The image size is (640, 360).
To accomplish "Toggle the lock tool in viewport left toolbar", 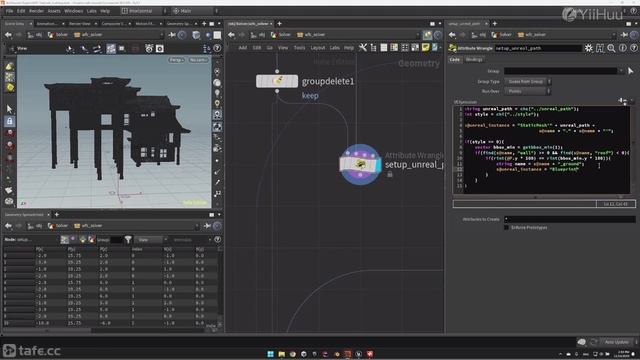I will (x=10, y=121).
